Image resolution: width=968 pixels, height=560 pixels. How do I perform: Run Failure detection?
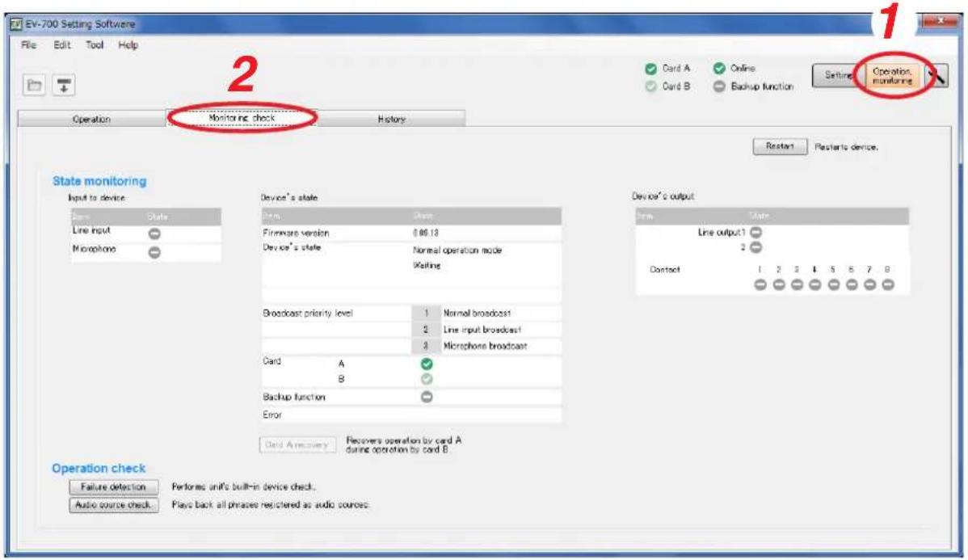click(x=114, y=487)
